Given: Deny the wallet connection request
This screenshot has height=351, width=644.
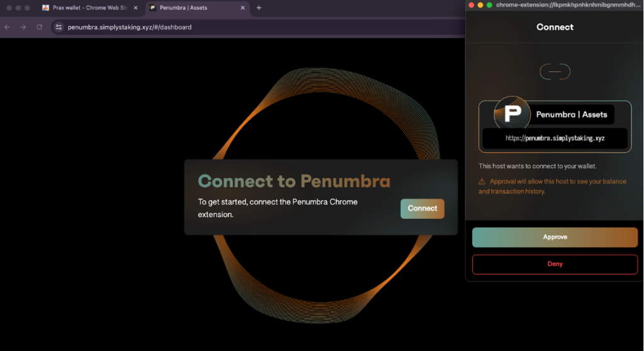Looking at the screenshot, I should click(x=555, y=264).
